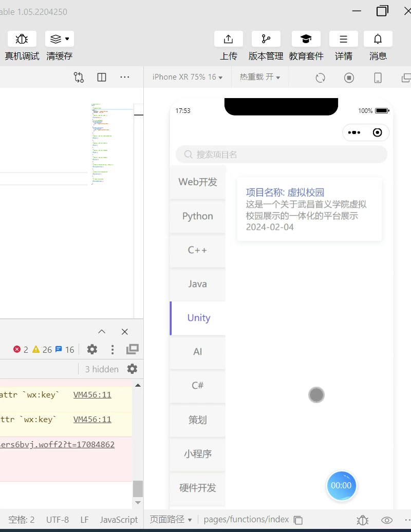This screenshot has width=411, height=532.
Task: Toggle the eye preview icon in status bar
Action: (387, 520)
